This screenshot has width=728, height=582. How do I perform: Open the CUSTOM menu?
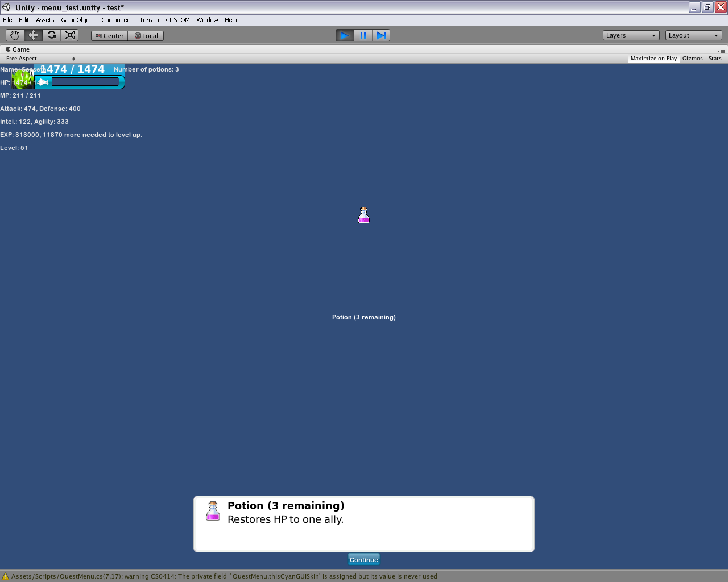[x=178, y=20]
